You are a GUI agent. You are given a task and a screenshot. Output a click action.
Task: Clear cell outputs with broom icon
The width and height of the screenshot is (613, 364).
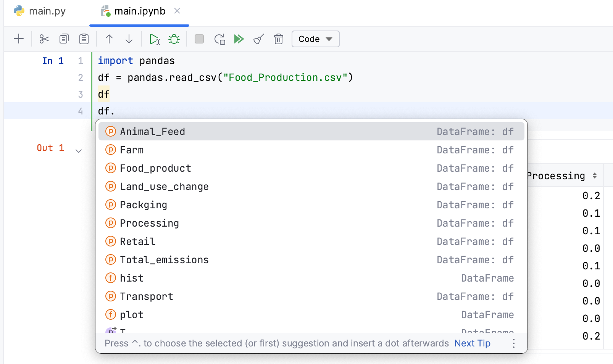[x=259, y=39]
